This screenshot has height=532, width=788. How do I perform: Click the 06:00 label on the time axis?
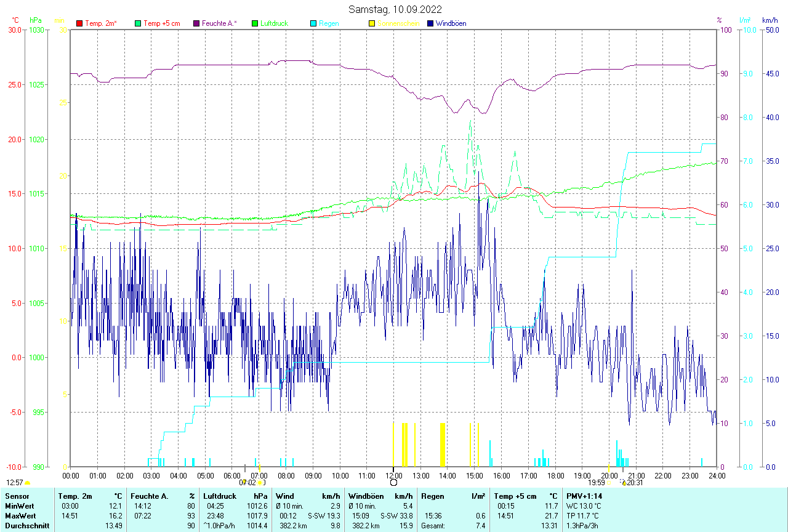pyautogui.click(x=232, y=475)
